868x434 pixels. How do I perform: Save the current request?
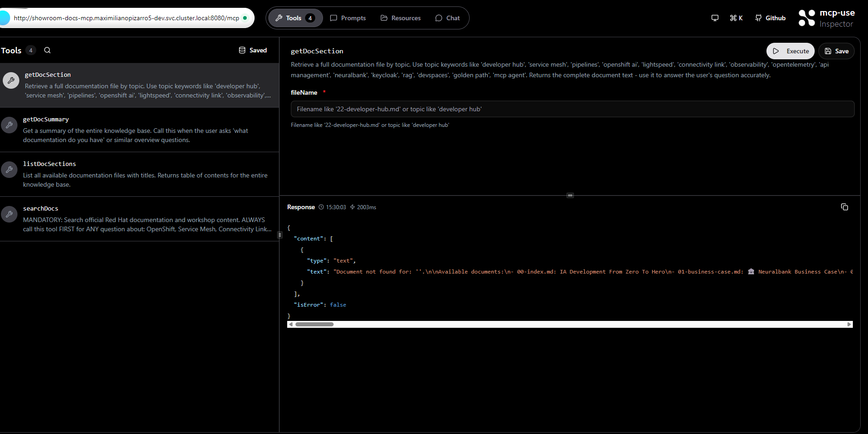pyautogui.click(x=836, y=51)
